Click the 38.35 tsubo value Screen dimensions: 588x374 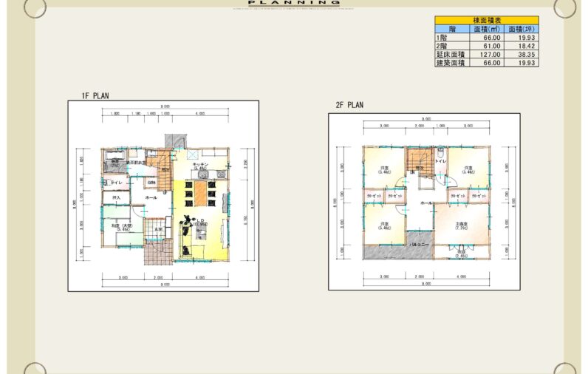pyautogui.click(x=527, y=55)
